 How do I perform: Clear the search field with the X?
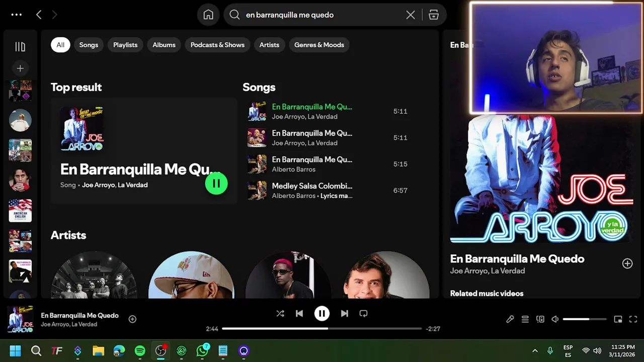tap(411, 15)
